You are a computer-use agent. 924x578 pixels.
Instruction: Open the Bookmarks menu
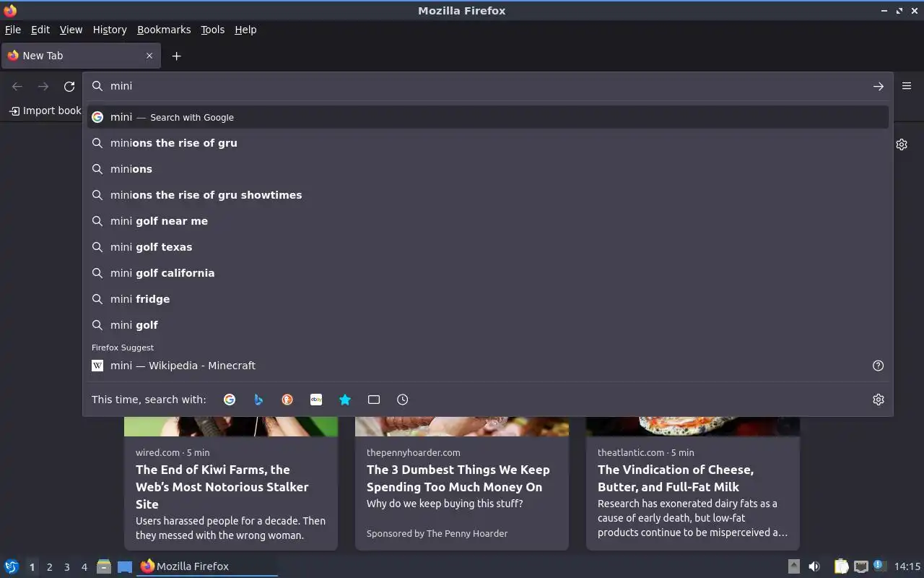164,30
